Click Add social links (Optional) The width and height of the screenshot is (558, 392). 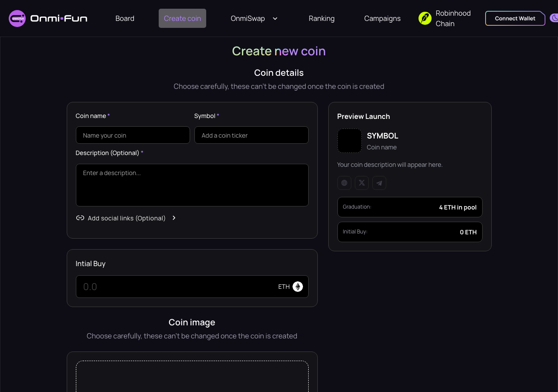[126, 218]
